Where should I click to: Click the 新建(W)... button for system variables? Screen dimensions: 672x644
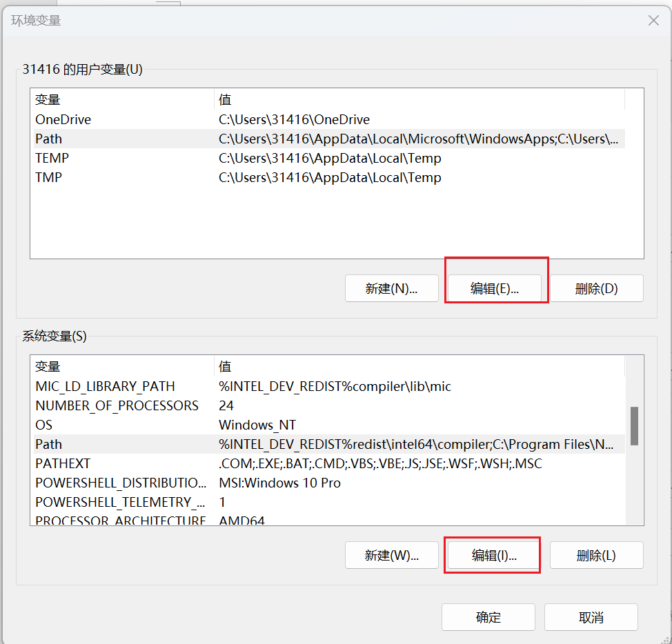391,554
